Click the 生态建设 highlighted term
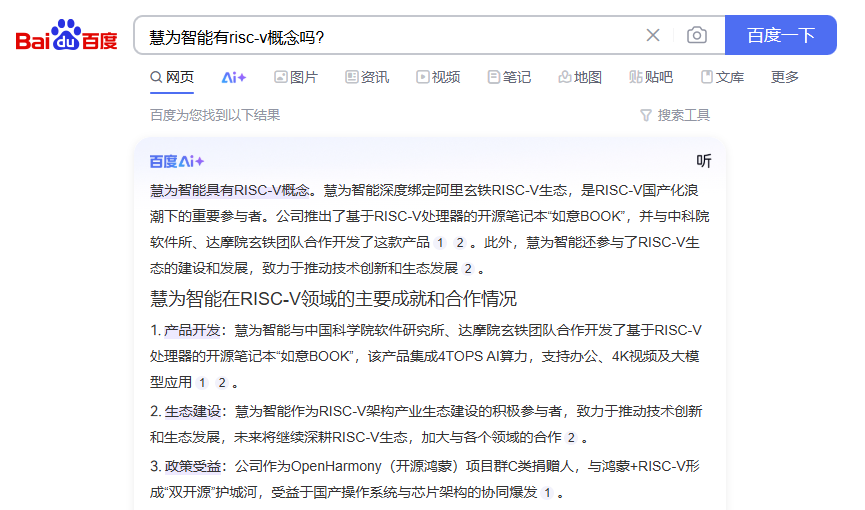 coord(192,412)
